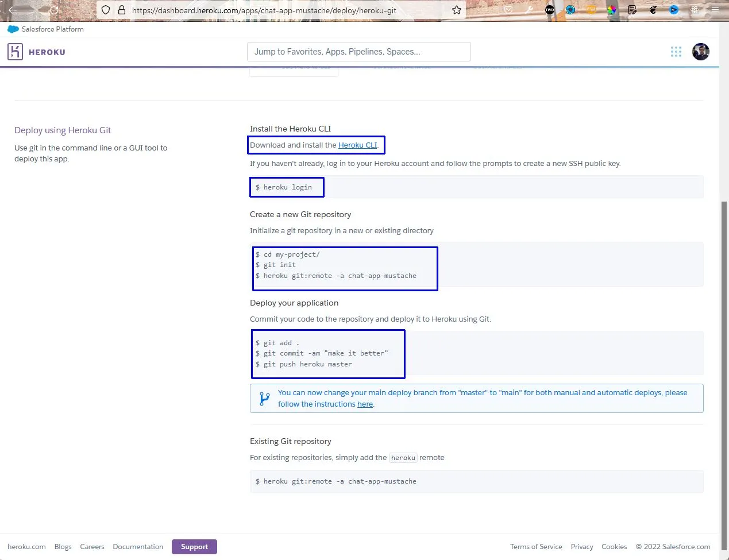This screenshot has width=729, height=560.
Task: Open the blue circular lens extension icon
Action: click(x=570, y=10)
